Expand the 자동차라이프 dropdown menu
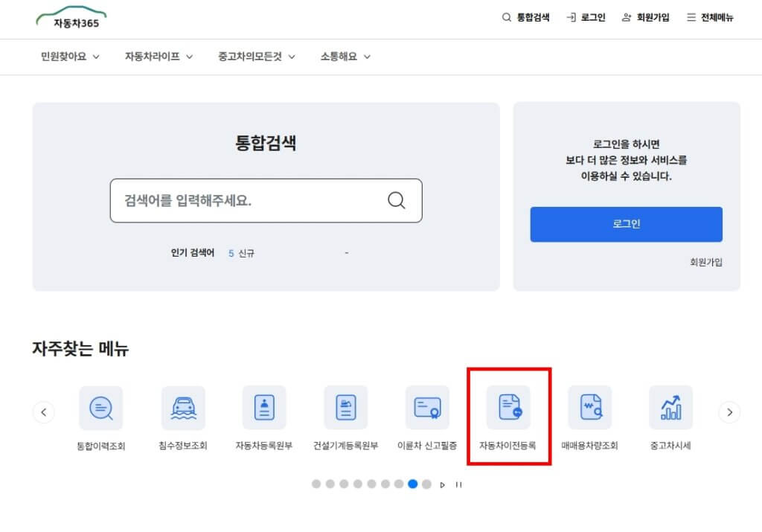 pyautogui.click(x=159, y=57)
